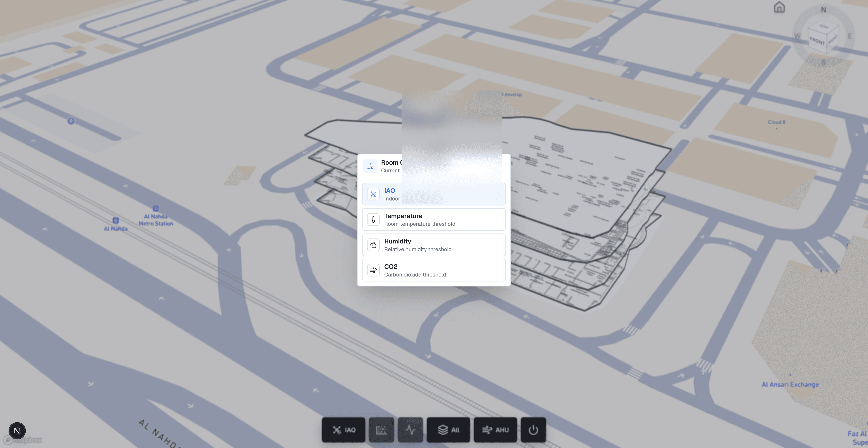The height and width of the screenshot is (448, 868).
Task: Click the stacked layers icon in All button
Action: pyautogui.click(x=443, y=430)
